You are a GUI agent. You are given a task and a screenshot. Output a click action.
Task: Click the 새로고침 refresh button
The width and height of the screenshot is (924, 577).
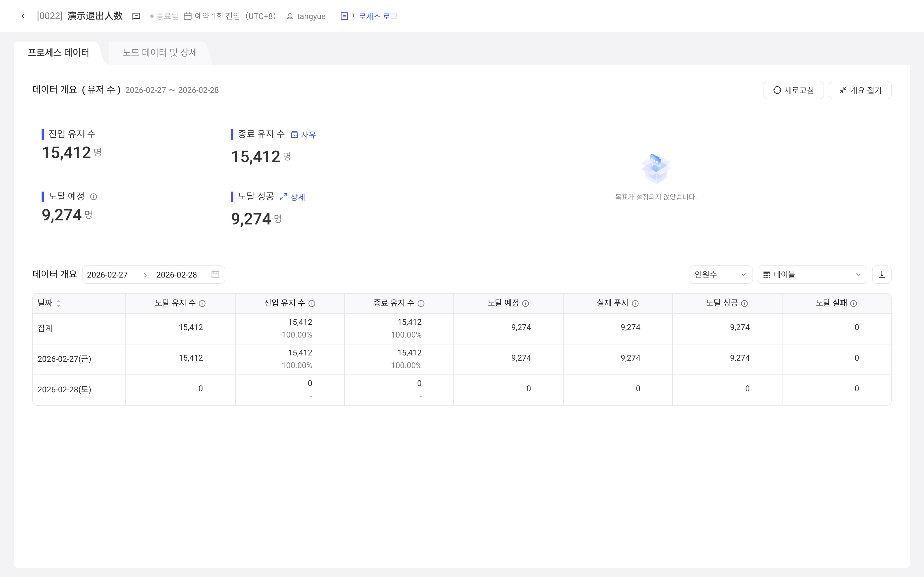click(x=793, y=90)
